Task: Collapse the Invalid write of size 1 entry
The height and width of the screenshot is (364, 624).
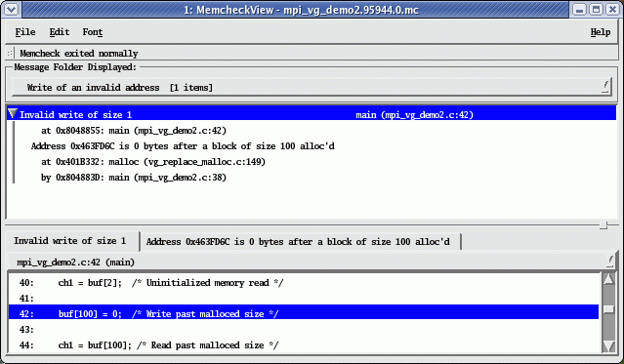Action: (13, 114)
